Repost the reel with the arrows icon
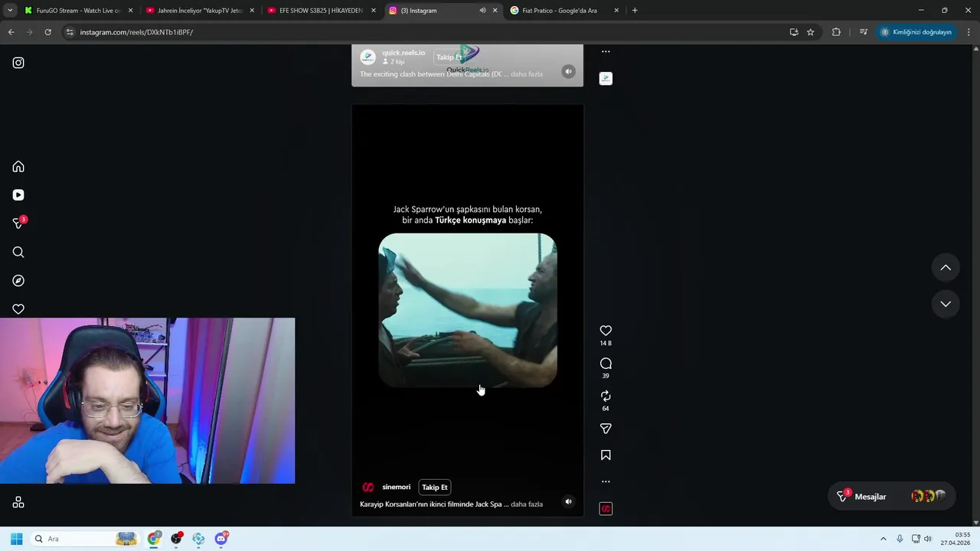 click(x=606, y=396)
